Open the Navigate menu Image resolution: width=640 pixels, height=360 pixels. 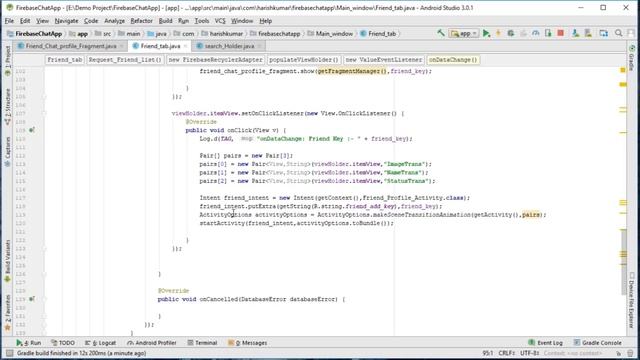coord(66,21)
